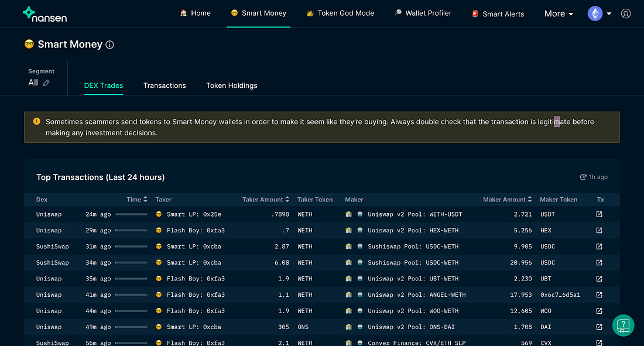Image resolution: width=644 pixels, height=346 pixels.
Task: Click the Maker Token column header
Action: pos(559,199)
